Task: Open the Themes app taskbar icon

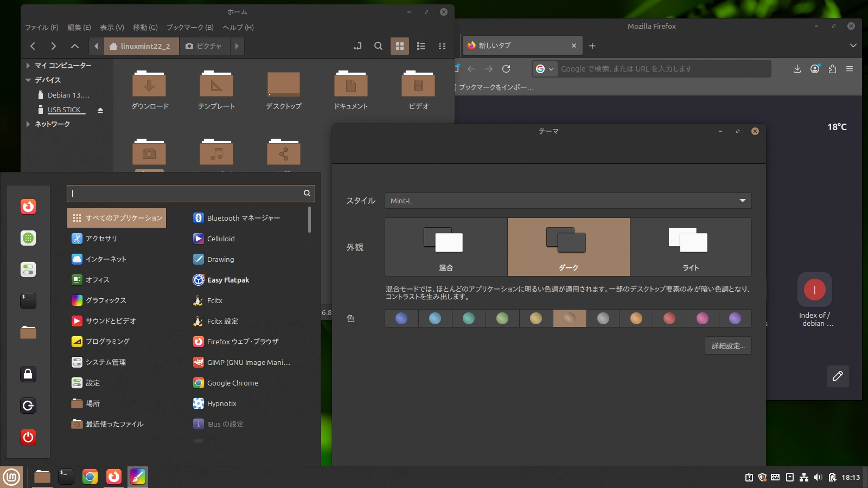Action: click(138, 477)
